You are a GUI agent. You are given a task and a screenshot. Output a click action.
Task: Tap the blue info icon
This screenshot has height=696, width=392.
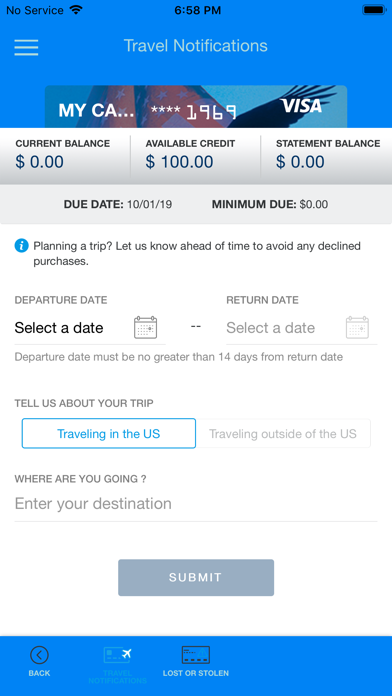[21, 245]
